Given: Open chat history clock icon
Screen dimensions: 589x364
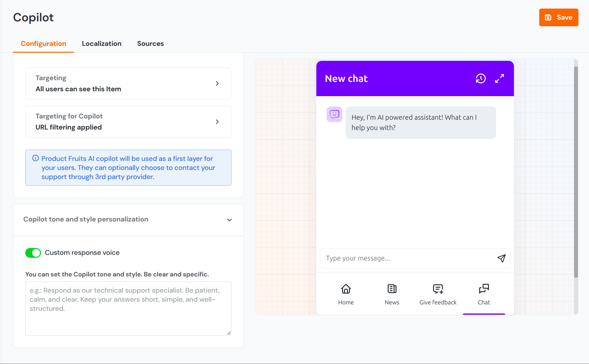Looking at the screenshot, I should pos(481,78).
